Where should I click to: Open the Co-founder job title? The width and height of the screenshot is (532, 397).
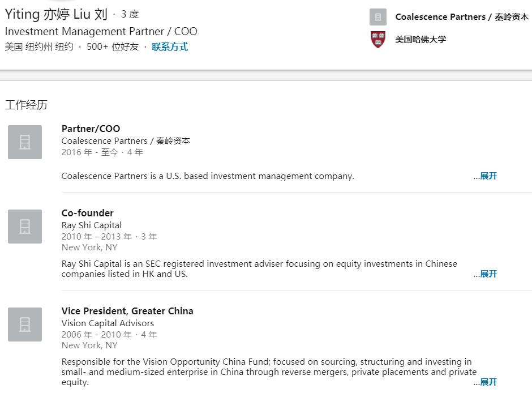(x=88, y=213)
